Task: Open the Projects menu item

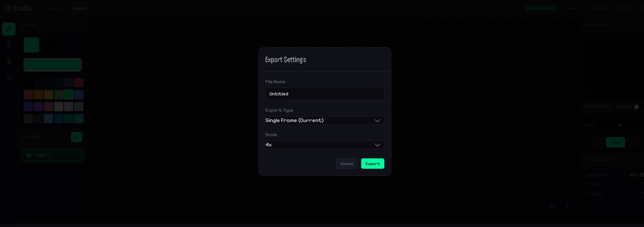Action: tap(52, 8)
